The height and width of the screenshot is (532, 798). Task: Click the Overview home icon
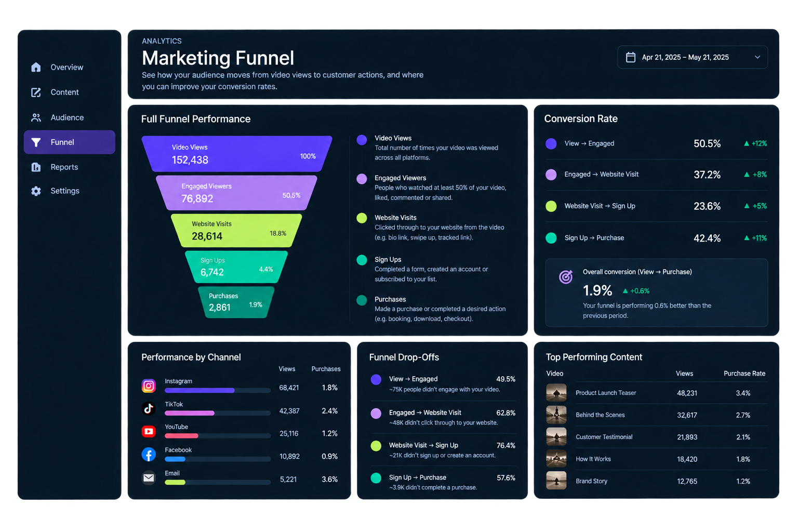pyautogui.click(x=36, y=67)
